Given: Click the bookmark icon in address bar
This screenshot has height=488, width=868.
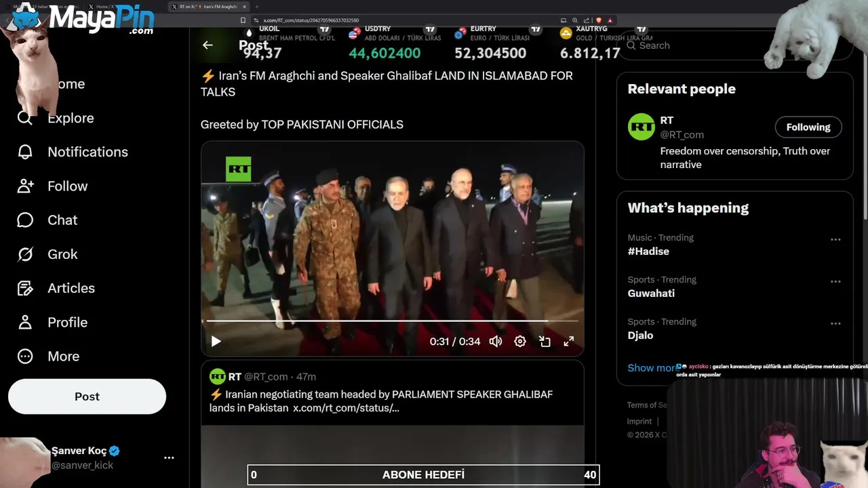Looking at the screenshot, I should point(243,20).
